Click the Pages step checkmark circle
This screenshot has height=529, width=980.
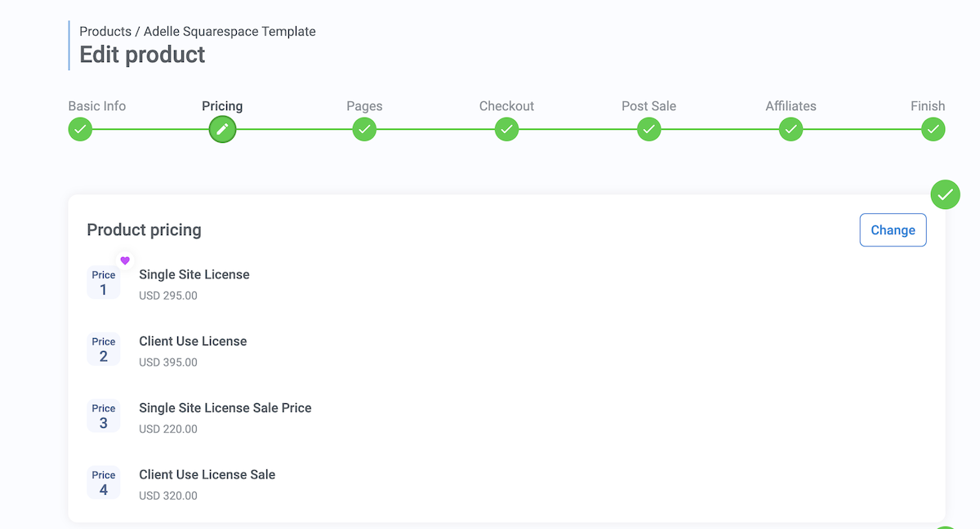364,129
